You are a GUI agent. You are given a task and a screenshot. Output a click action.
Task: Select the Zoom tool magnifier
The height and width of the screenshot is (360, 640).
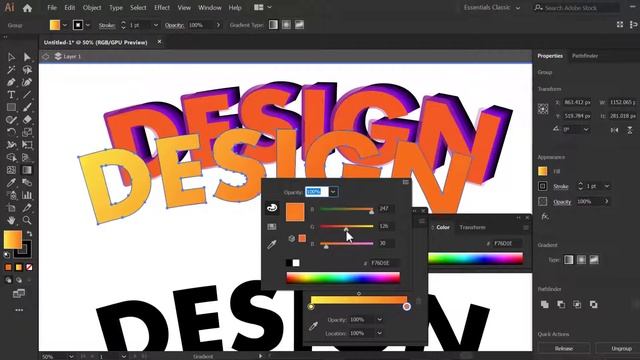tap(27, 220)
